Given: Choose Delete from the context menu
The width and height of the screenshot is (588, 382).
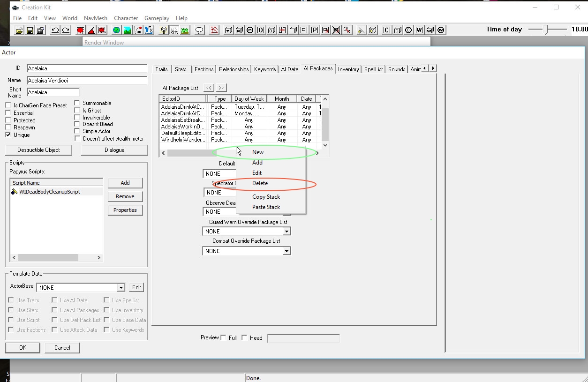Looking at the screenshot, I should 260,183.
